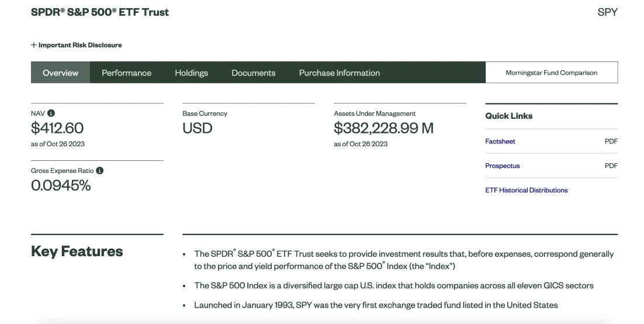Open the Purchase Information tab

339,73
